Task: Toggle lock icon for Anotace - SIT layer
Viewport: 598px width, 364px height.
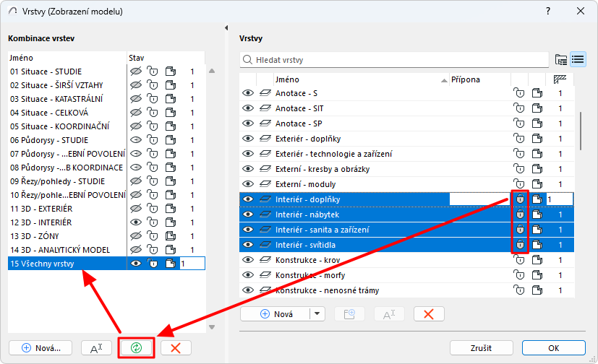Action: pos(519,108)
